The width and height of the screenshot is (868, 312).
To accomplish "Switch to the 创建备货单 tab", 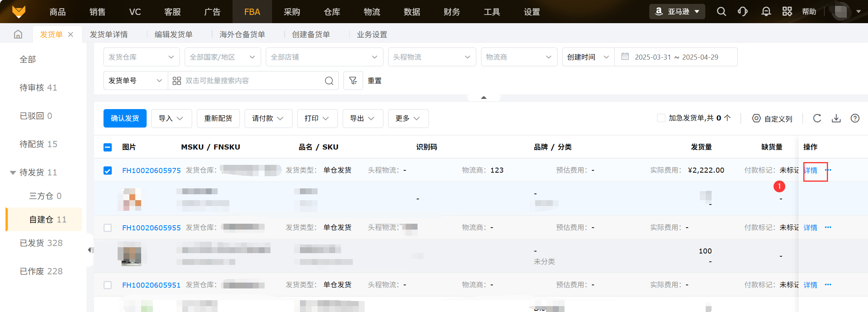I will [311, 35].
